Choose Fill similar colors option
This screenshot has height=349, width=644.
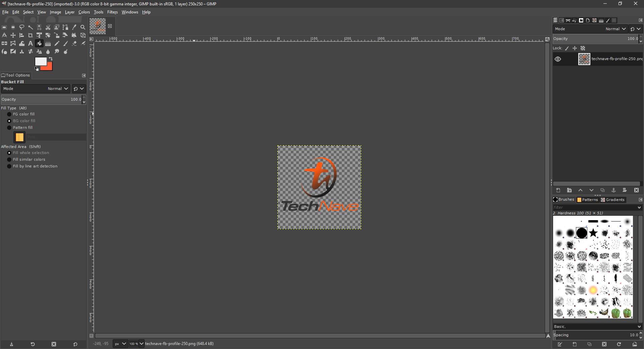point(26,159)
